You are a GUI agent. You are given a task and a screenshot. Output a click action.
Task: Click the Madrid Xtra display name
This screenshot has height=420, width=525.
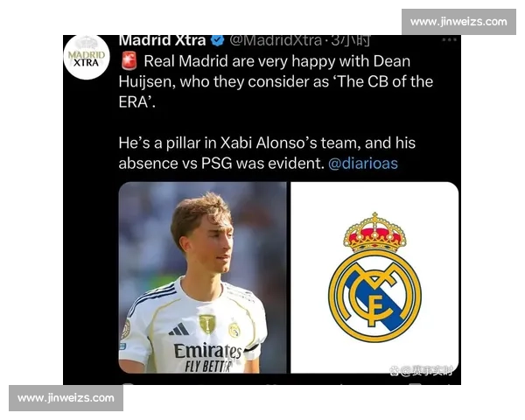[162, 40]
